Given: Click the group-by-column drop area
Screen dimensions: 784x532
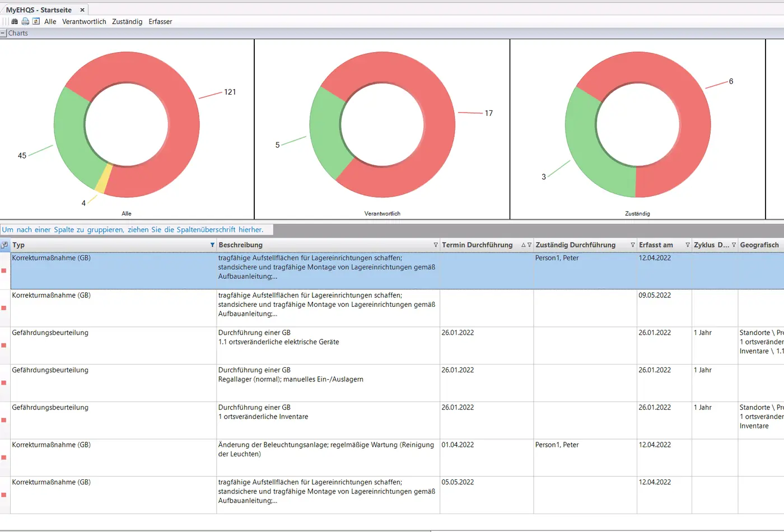Looking at the screenshot, I should pos(136,230).
